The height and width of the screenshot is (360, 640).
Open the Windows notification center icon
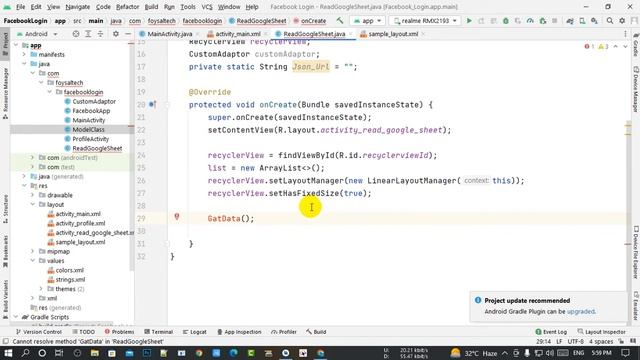coord(625,353)
